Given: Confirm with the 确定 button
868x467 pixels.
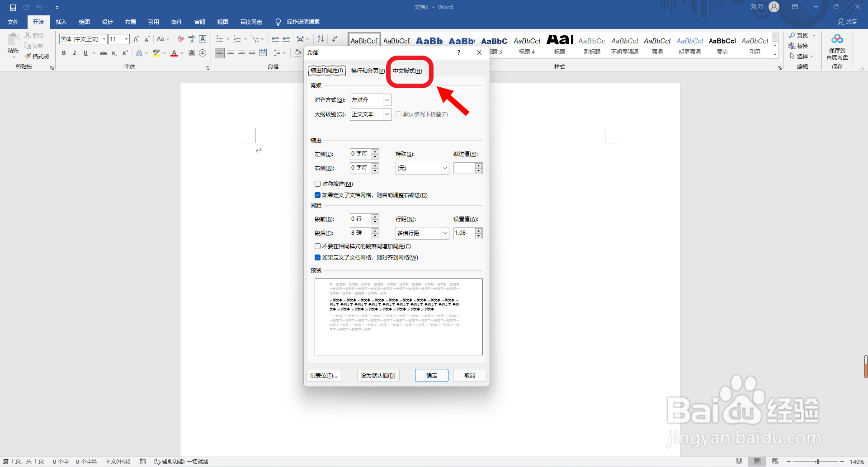Looking at the screenshot, I should pyautogui.click(x=432, y=376).
